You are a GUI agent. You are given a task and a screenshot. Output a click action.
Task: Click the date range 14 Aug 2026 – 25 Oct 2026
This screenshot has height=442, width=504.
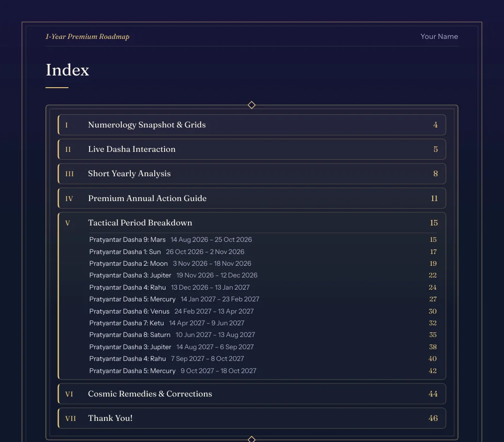[x=211, y=240]
